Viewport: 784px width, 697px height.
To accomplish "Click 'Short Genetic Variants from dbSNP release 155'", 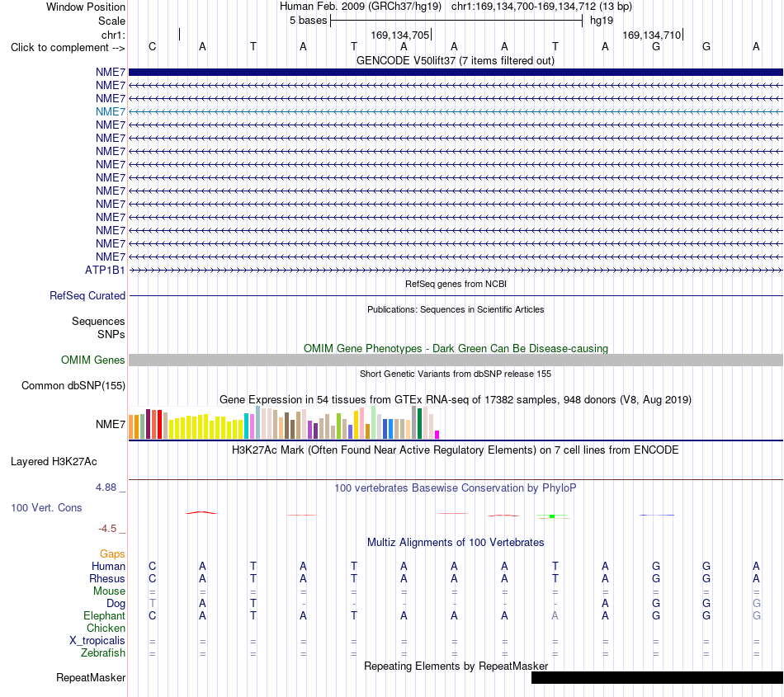I will (x=456, y=374).
